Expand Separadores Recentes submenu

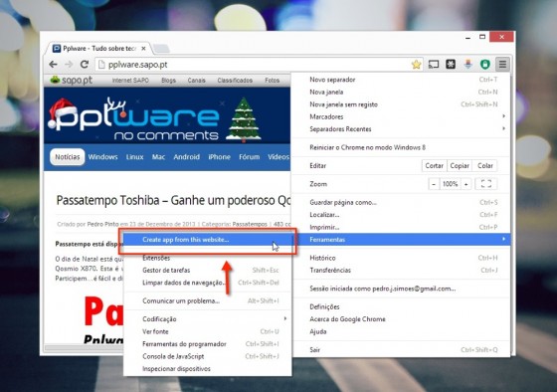401,129
